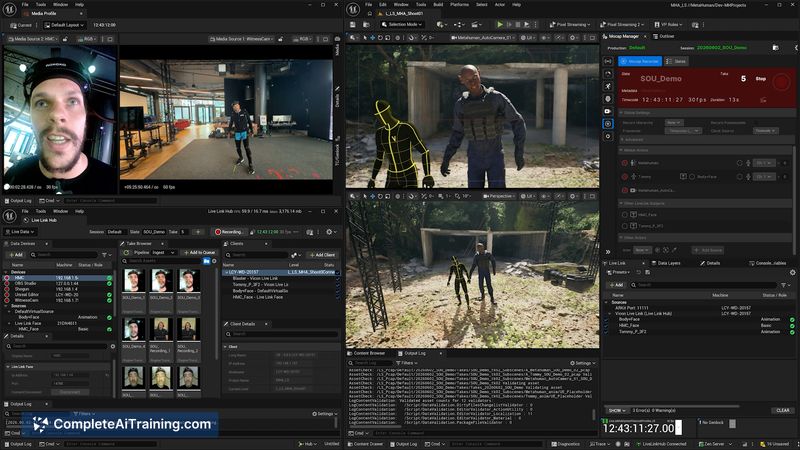Open the Selection Mode dropdown
This screenshot has width=800, height=450.
[x=402, y=24]
